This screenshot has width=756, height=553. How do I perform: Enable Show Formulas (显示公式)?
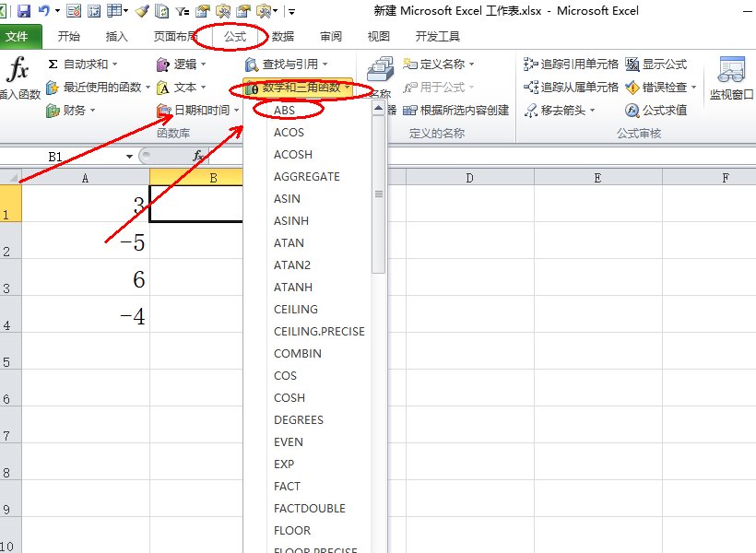click(662, 65)
